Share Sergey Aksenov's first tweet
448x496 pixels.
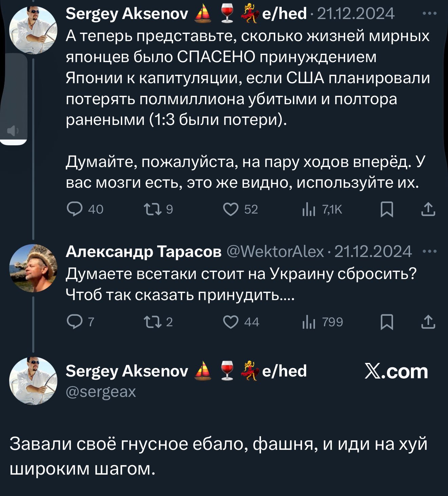(428, 209)
